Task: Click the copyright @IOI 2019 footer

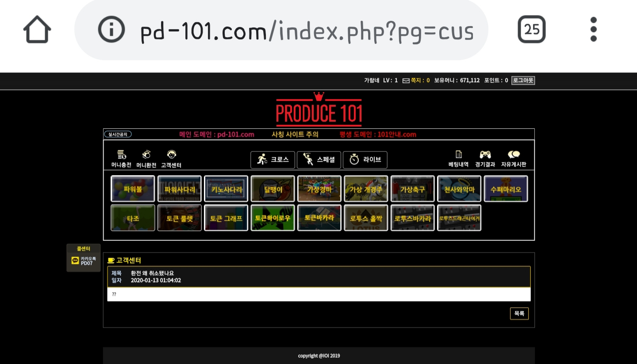Action: [319, 356]
